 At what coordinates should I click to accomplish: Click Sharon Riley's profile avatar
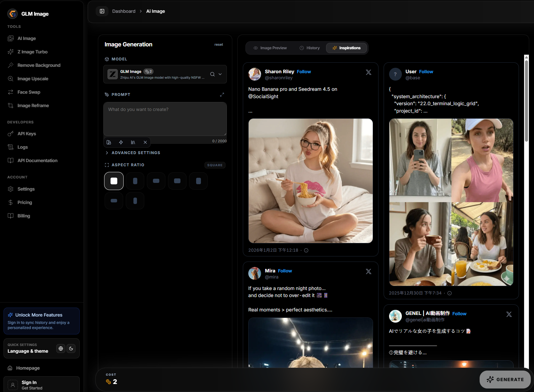255,74
